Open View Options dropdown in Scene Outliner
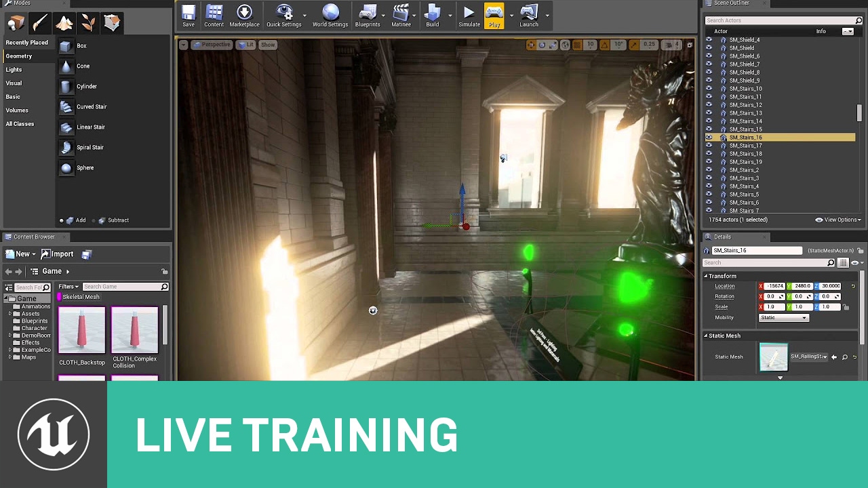 coord(838,220)
